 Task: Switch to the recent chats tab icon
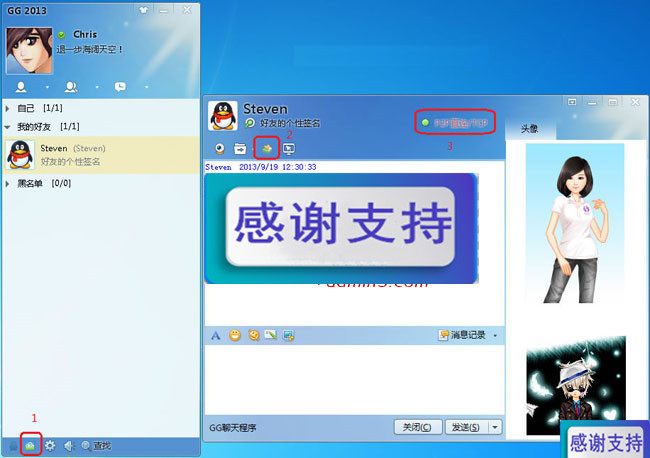(120, 87)
